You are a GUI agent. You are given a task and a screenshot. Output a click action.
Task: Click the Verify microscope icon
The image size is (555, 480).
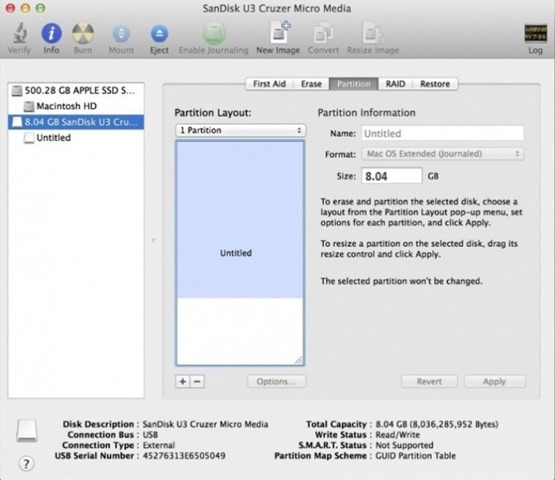tap(19, 34)
